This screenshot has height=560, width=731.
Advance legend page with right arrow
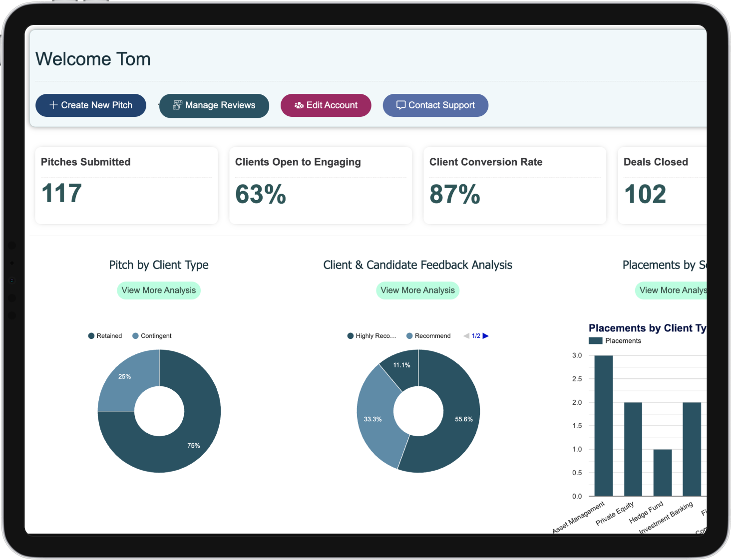pyautogui.click(x=486, y=335)
